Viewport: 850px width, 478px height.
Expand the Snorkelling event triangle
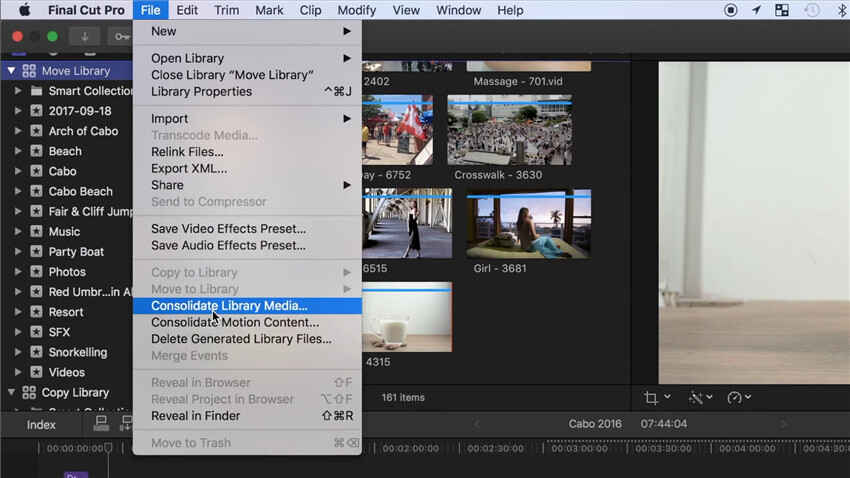17,352
